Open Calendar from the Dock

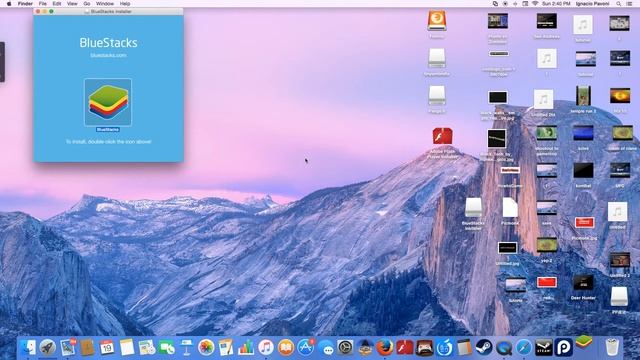click(107, 347)
